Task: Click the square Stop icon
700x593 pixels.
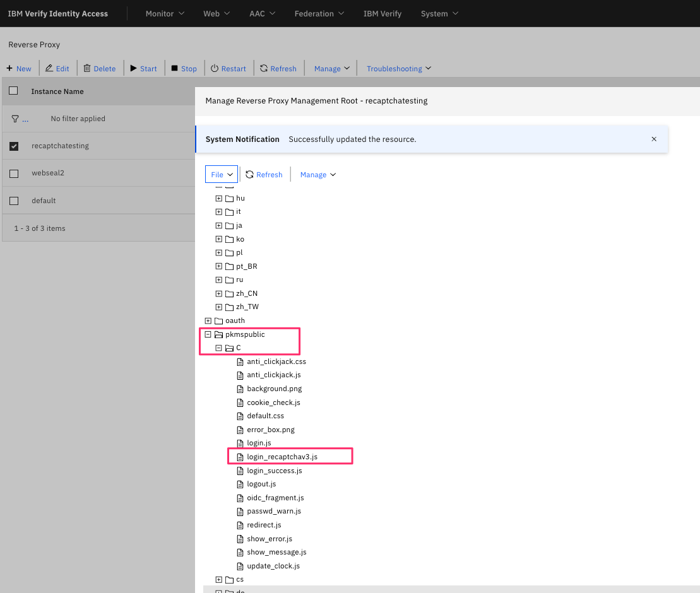Action: (175, 68)
